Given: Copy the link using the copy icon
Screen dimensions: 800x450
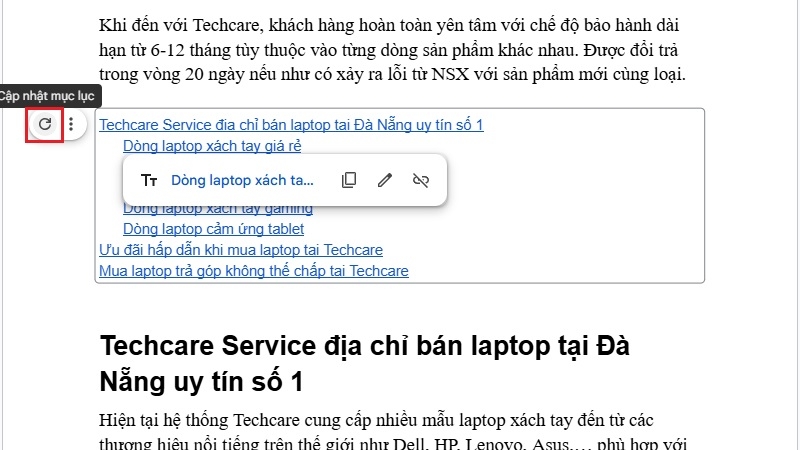Looking at the screenshot, I should 349,180.
